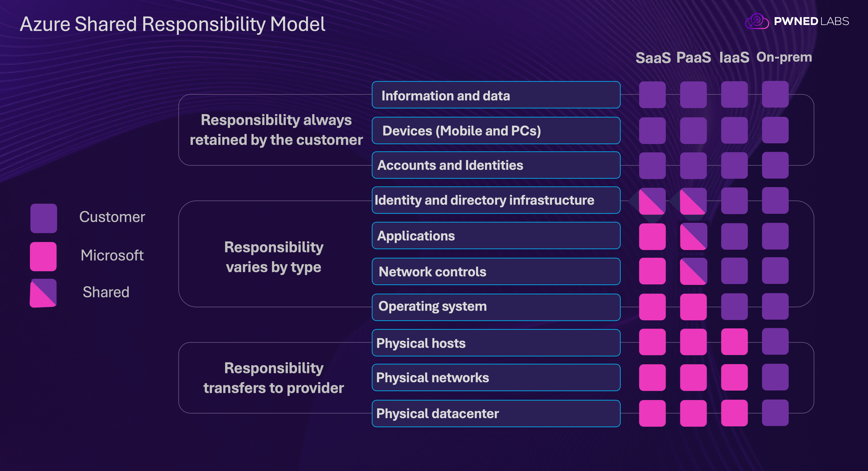Click the Accounts and Identities box
The height and width of the screenshot is (471, 868).
(x=496, y=165)
